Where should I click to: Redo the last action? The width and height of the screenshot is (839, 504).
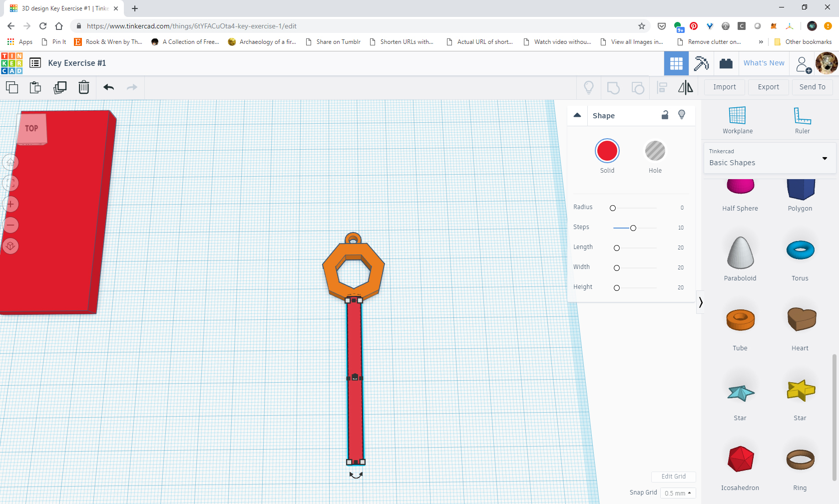[132, 87]
